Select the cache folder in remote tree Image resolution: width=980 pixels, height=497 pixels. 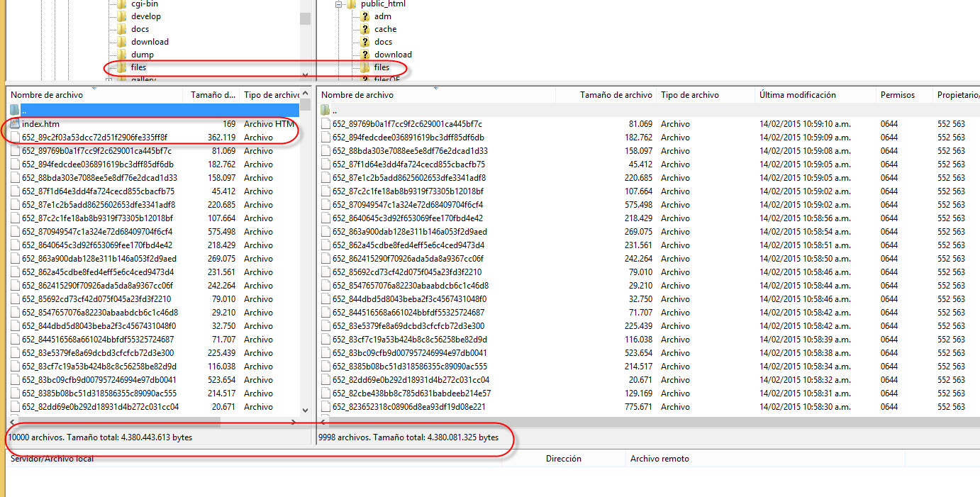(385, 29)
